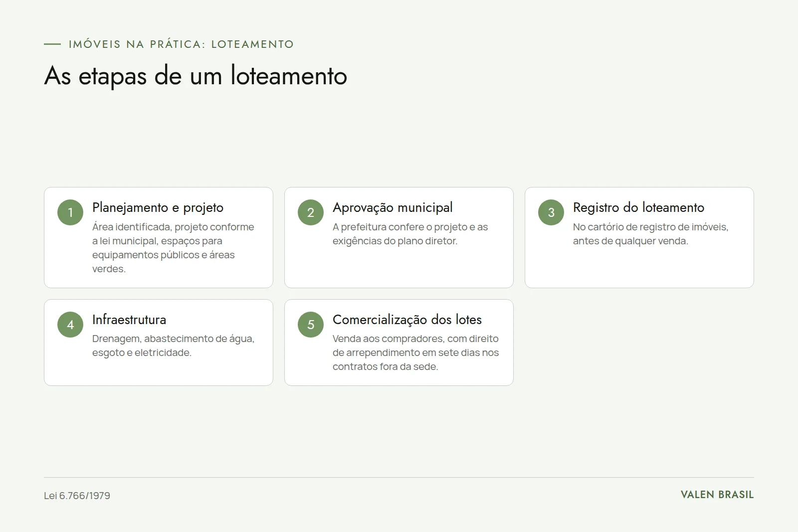Click the description starting 'Área identificada, projeto conforme'
798x532 pixels.
(174, 248)
